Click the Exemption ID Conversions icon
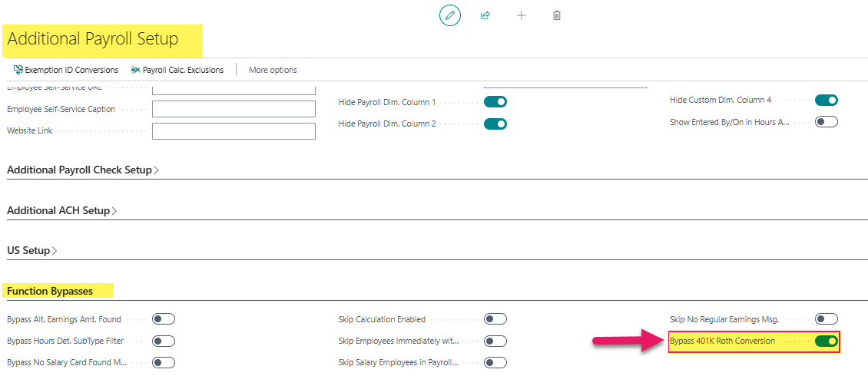Screen dimensions: 868x376 [18, 70]
